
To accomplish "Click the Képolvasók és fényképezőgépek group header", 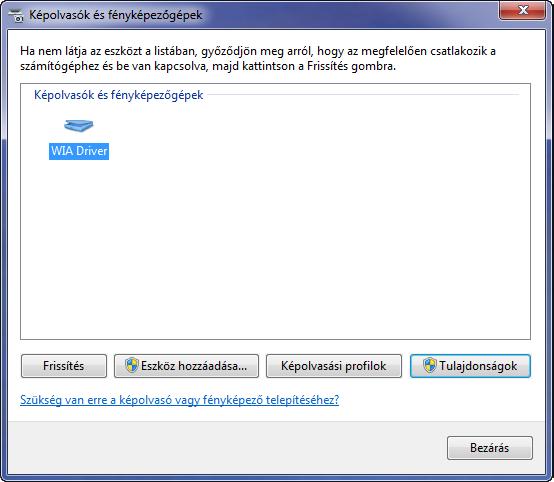I will 118,95.
